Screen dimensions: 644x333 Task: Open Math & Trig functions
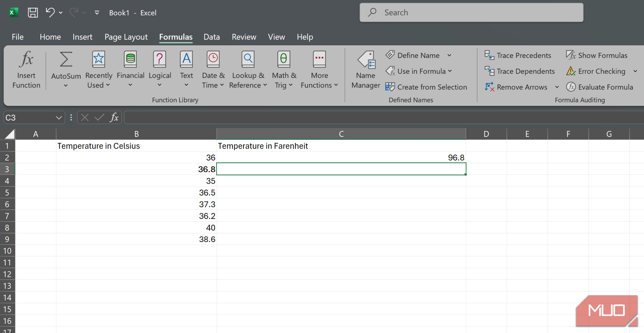(x=284, y=70)
